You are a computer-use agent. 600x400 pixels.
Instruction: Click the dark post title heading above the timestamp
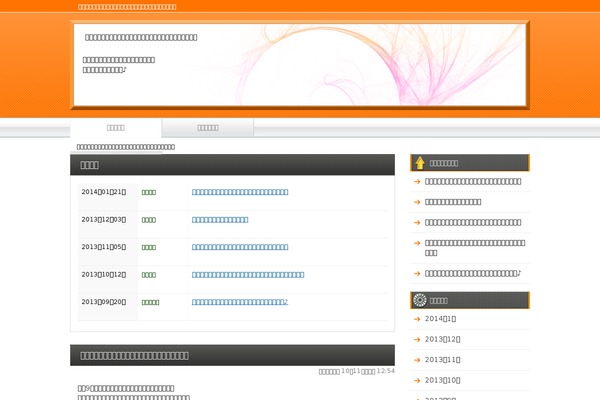point(134,356)
